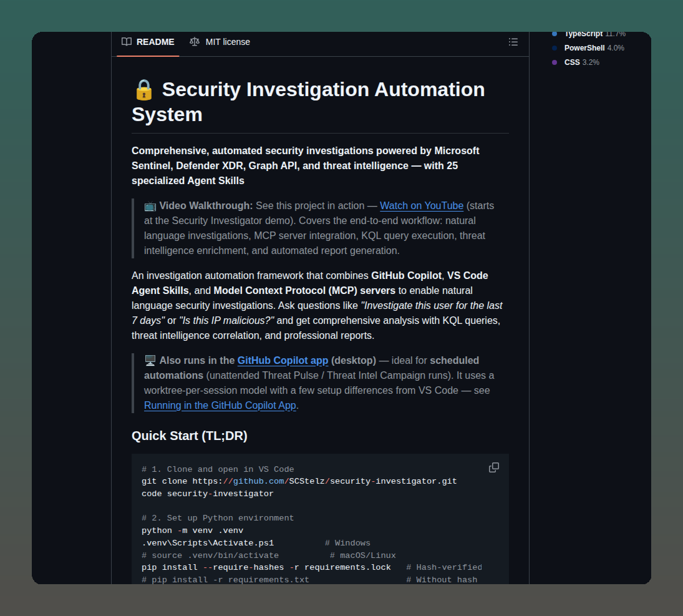Click the dark blue PowerShell color dot
Viewport: 683px width, 616px height.
pyautogui.click(x=555, y=48)
